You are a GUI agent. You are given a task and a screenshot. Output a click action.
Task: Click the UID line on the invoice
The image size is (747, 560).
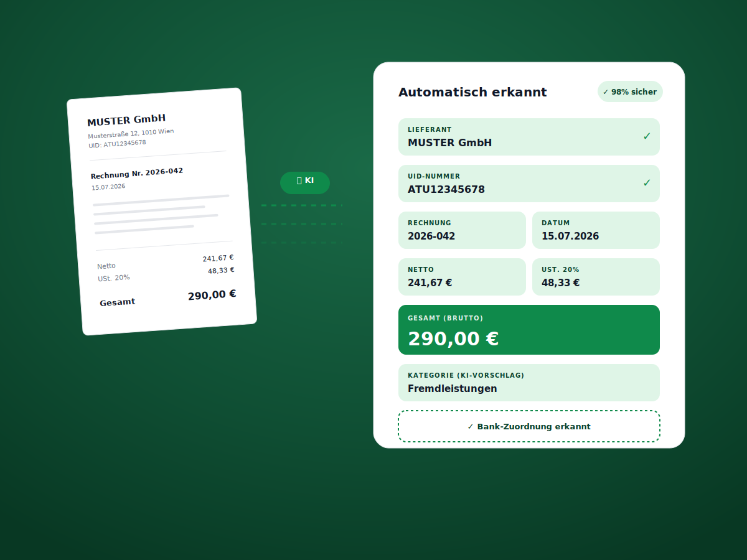(x=117, y=144)
